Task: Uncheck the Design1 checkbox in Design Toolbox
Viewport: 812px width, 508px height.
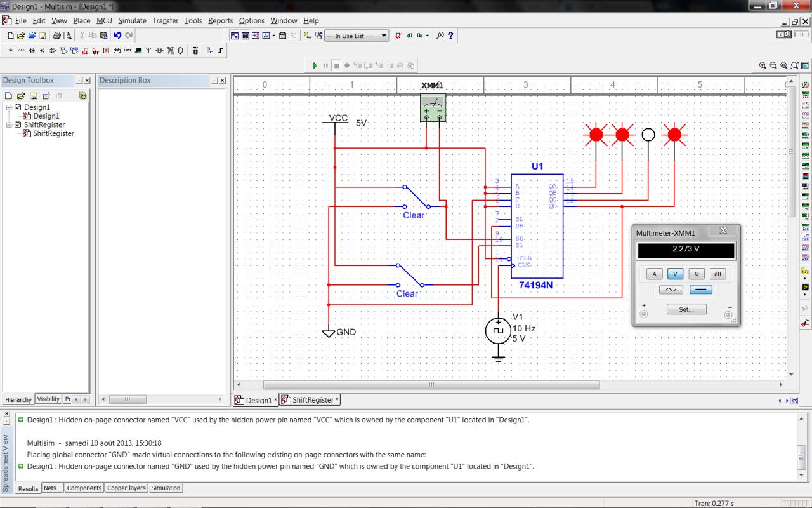Action: [18, 107]
